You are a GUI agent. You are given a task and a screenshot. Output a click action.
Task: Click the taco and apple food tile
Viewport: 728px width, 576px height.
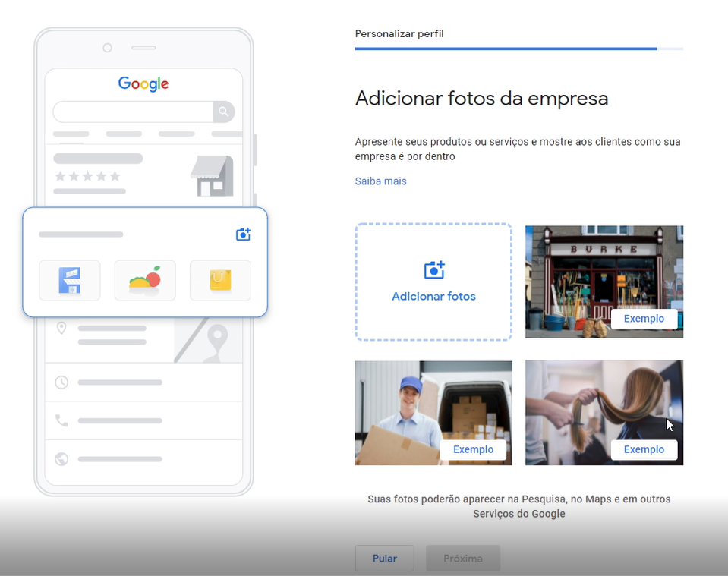click(x=145, y=280)
